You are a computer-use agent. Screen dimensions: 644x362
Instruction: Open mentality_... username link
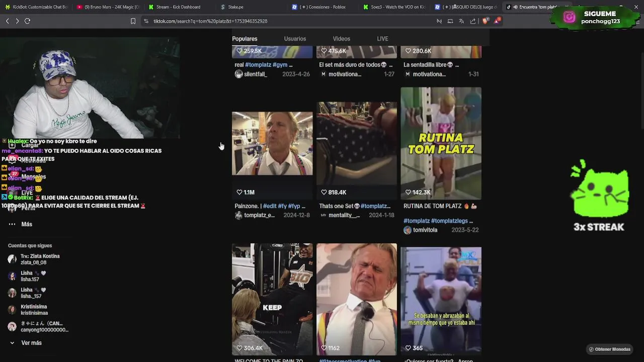click(344, 215)
